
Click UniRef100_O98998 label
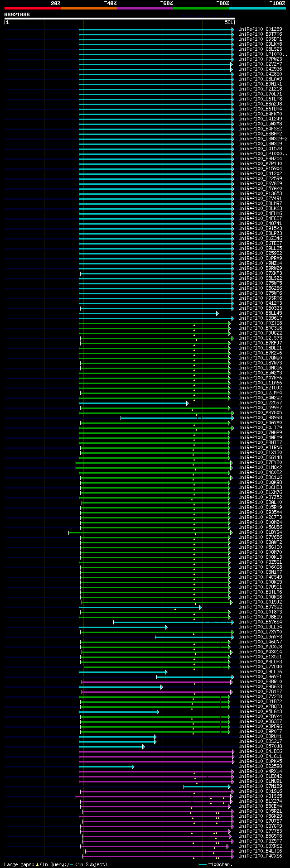[260, 417]
